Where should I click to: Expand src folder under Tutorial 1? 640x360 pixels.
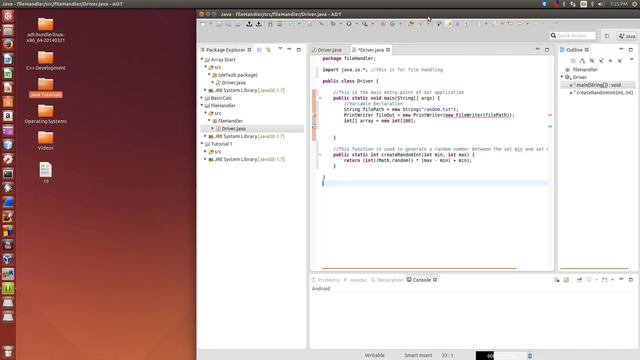tap(206, 151)
